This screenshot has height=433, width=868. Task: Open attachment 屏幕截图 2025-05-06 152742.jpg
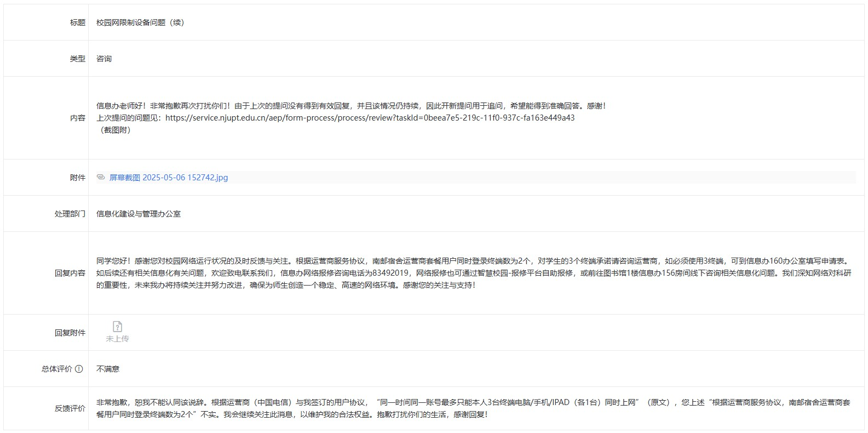coord(169,178)
